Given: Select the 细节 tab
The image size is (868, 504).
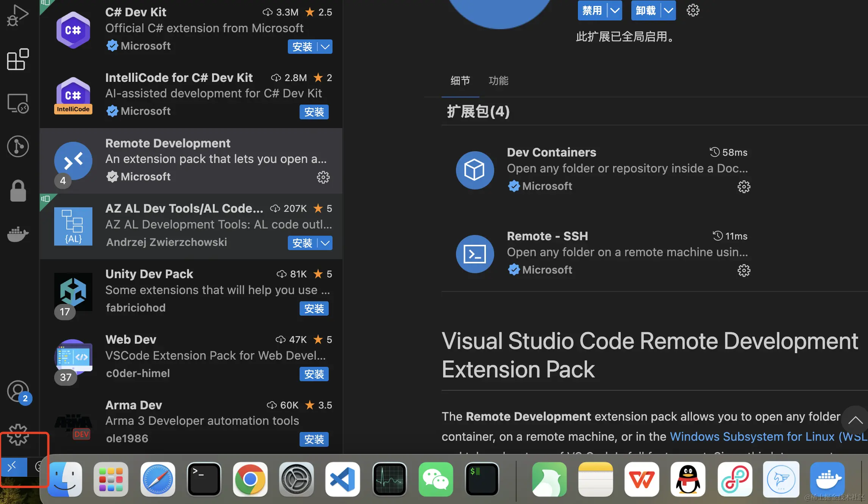Looking at the screenshot, I should coord(460,81).
